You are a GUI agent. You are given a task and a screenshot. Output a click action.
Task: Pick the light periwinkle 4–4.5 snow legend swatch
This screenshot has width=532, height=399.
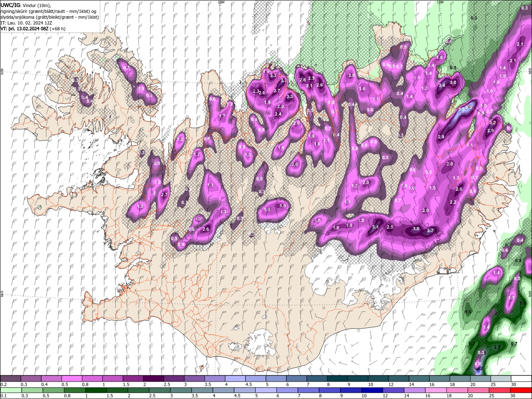point(235,379)
